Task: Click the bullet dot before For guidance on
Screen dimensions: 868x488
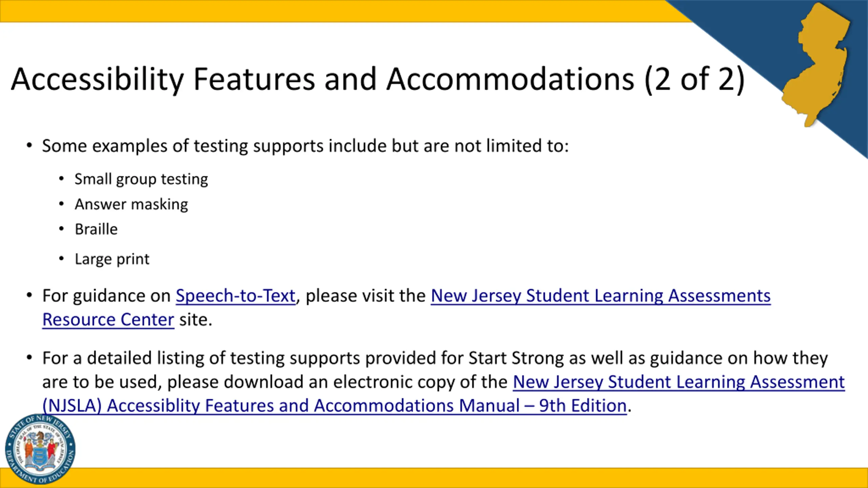Action: coord(29,296)
